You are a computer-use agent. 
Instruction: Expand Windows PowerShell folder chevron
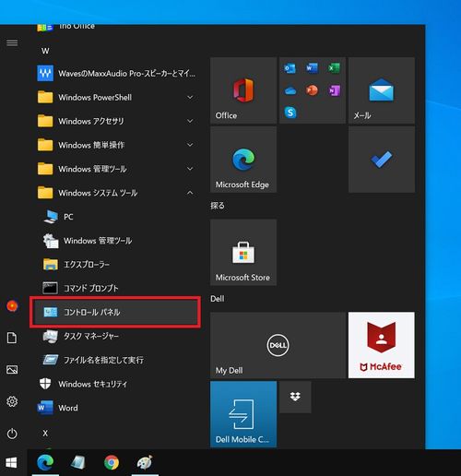190,97
